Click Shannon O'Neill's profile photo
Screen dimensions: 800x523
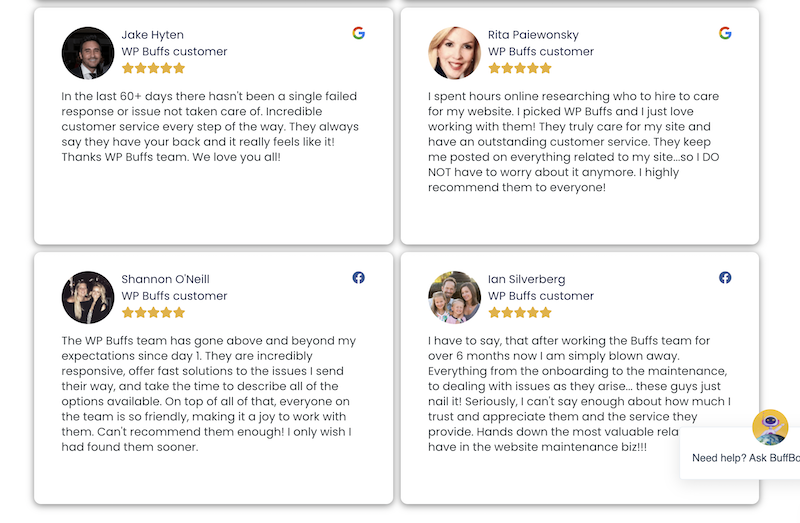tap(88, 297)
